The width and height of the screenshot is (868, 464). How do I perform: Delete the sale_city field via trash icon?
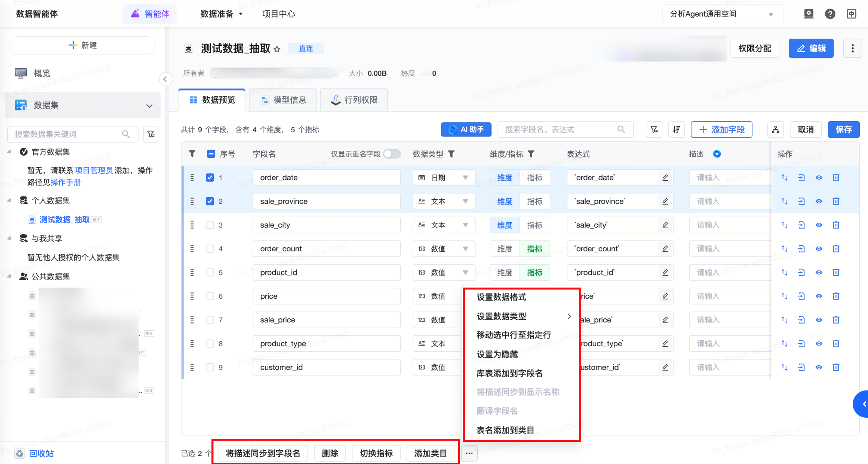click(x=836, y=225)
